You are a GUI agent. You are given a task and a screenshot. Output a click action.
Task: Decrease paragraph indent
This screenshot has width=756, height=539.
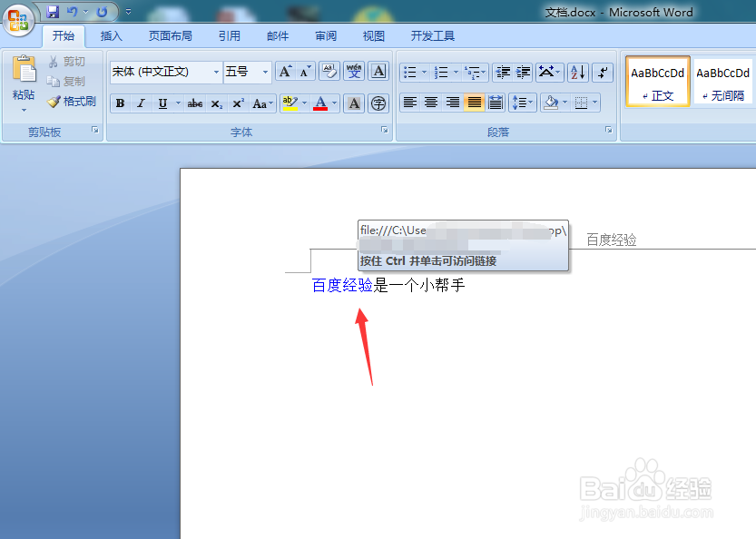click(503, 73)
